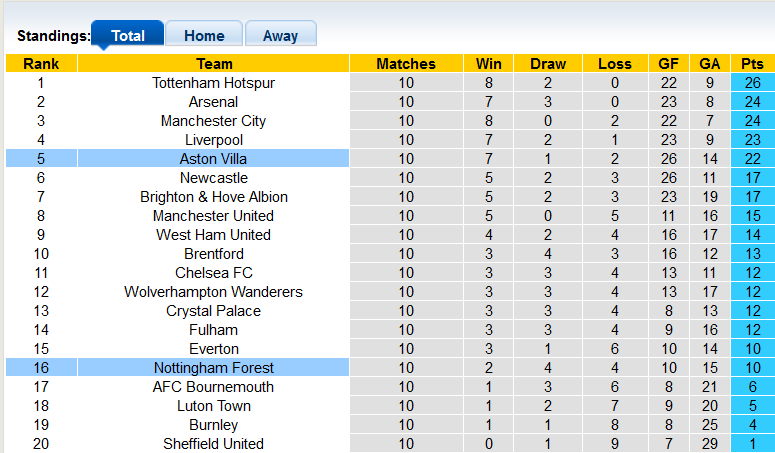Screen dimensions: 775x453
Task: Open the Home standings tab
Action: pyautogui.click(x=204, y=35)
